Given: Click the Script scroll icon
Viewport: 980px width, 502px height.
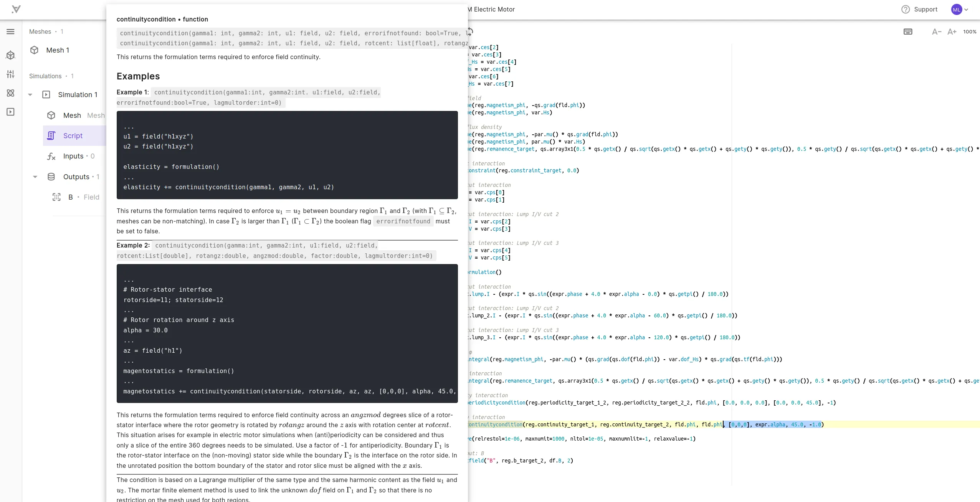Looking at the screenshot, I should pyautogui.click(x=51, y=135).
